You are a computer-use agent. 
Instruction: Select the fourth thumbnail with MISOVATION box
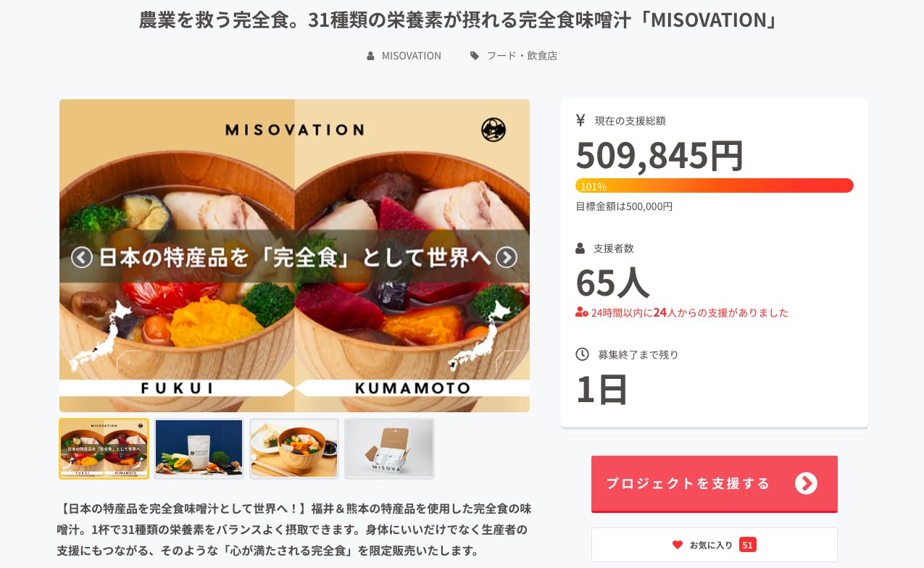point(389,448)
